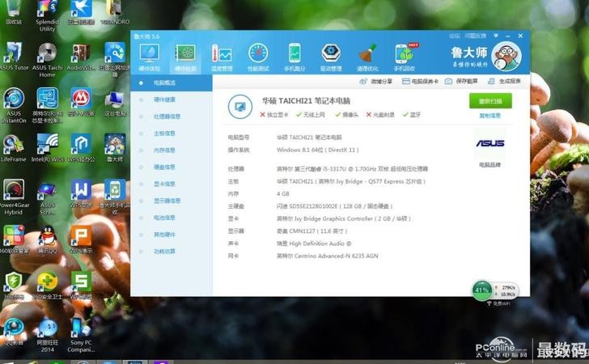589x364 pixels.
Task: Open Splendid Utility desktop shortcut
Action: click(47, 16)
